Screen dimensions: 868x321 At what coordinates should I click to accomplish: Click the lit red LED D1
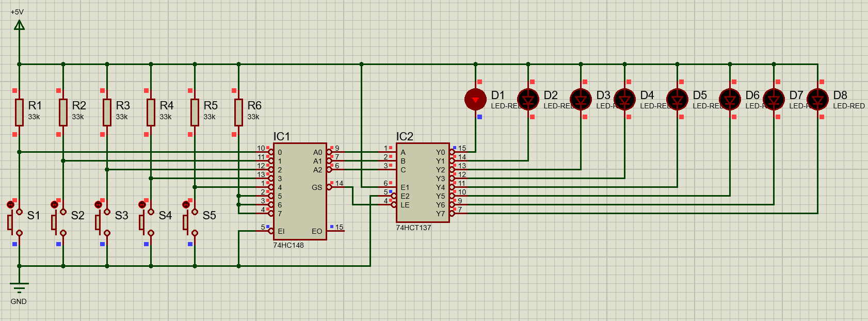[x=475, y=99]
